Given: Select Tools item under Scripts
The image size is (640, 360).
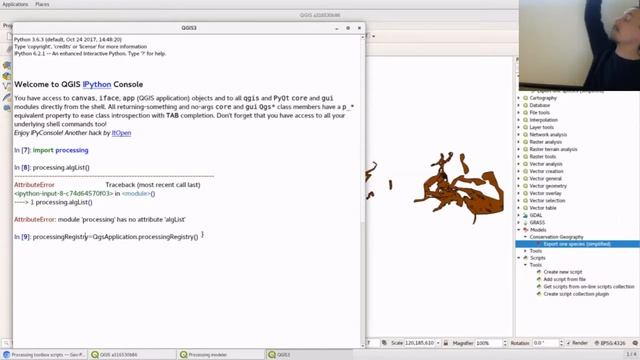Looking at the screenshot, I should click(536, 265).
